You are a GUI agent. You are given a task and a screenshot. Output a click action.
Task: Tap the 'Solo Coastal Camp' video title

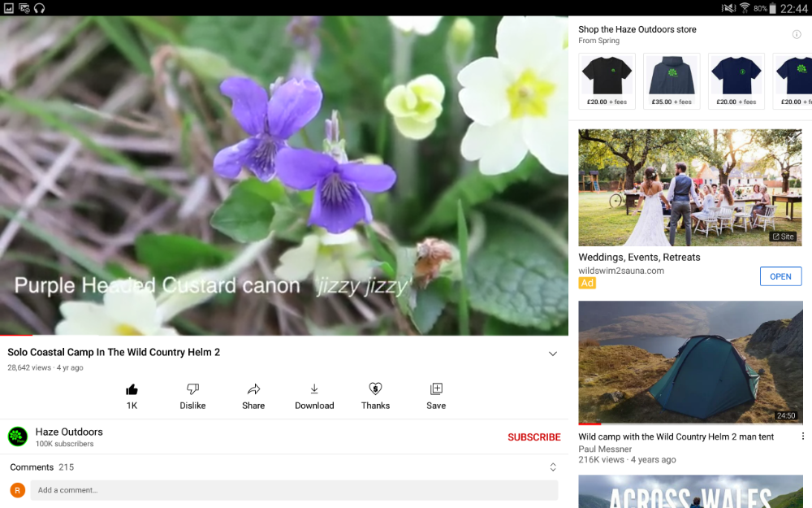click(x=114, y=352)
